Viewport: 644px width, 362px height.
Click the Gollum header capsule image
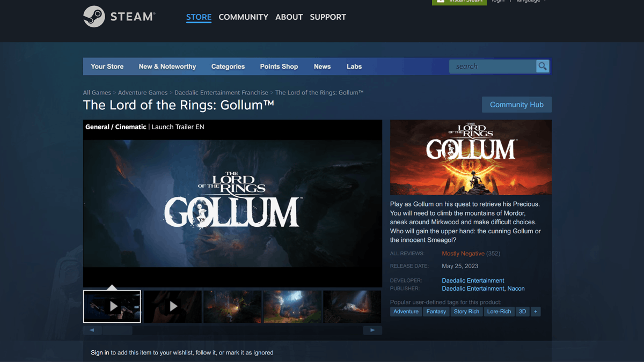click(x=471, y=157)
